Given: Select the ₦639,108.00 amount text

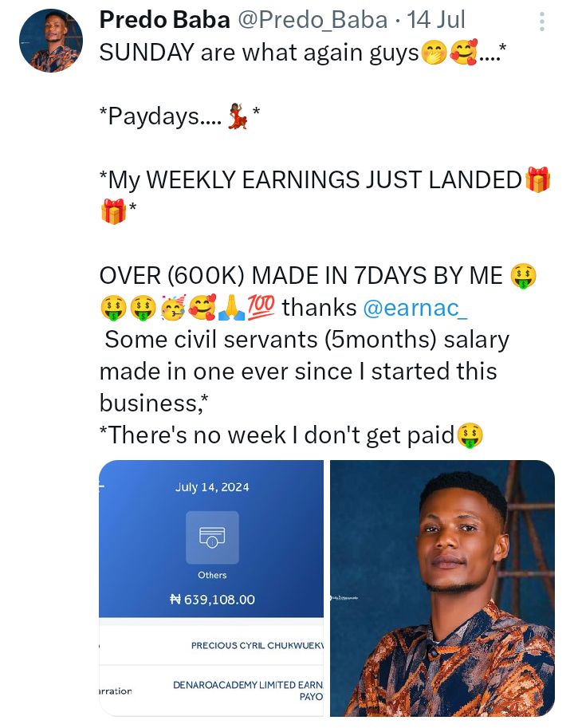Looking at the screenshot, I should (x=212, y=600).
